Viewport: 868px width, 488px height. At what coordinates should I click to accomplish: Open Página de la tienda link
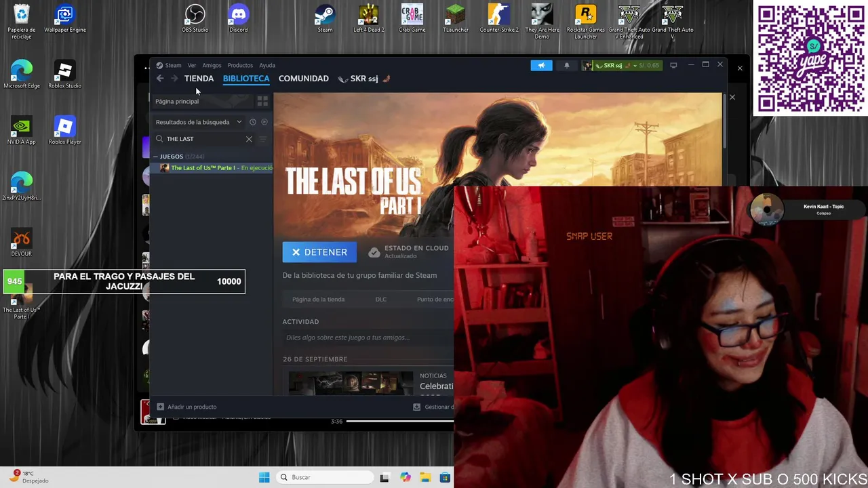(318, 299)
